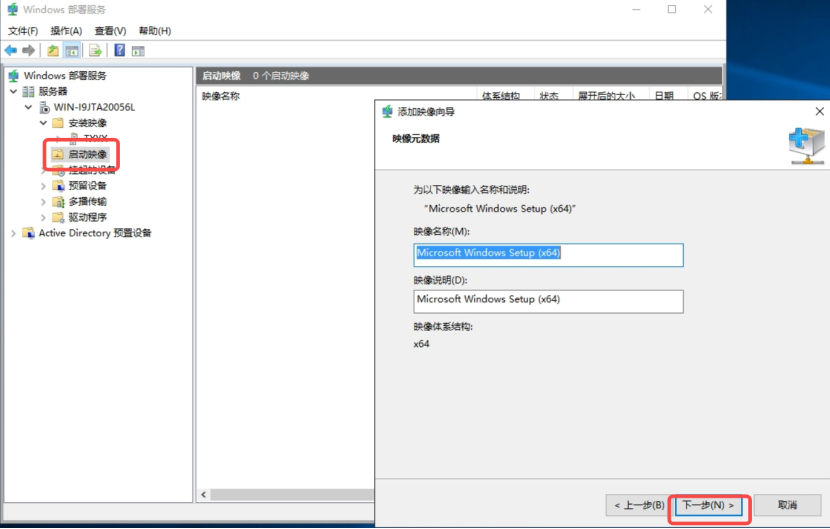Click the 添加映像向导 title icon
The height and width of the screenshot is (529, 830).
pyautogui.click(x=387, y=112)
